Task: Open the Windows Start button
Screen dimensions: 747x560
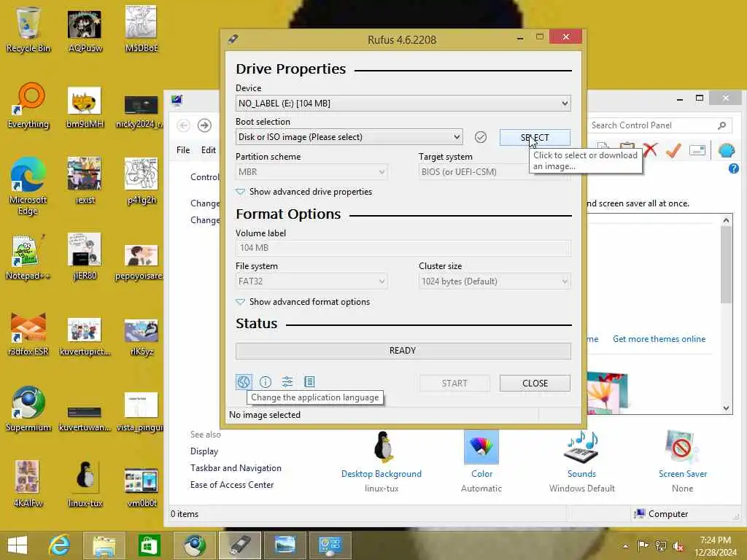Action: tap(18, 545)
